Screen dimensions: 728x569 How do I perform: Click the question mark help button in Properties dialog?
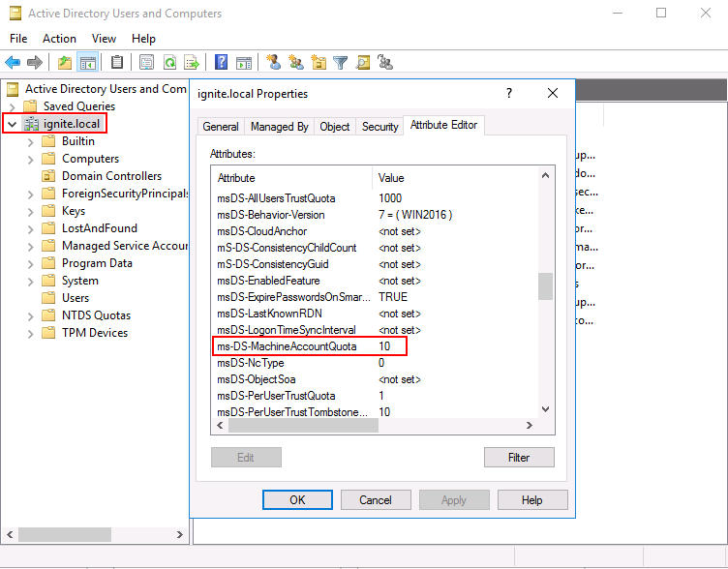tap(509, 93)
